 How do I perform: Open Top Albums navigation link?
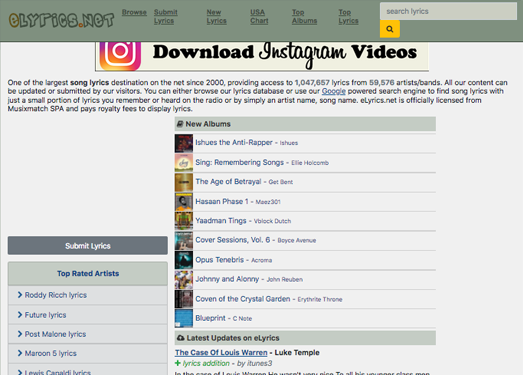305,16
